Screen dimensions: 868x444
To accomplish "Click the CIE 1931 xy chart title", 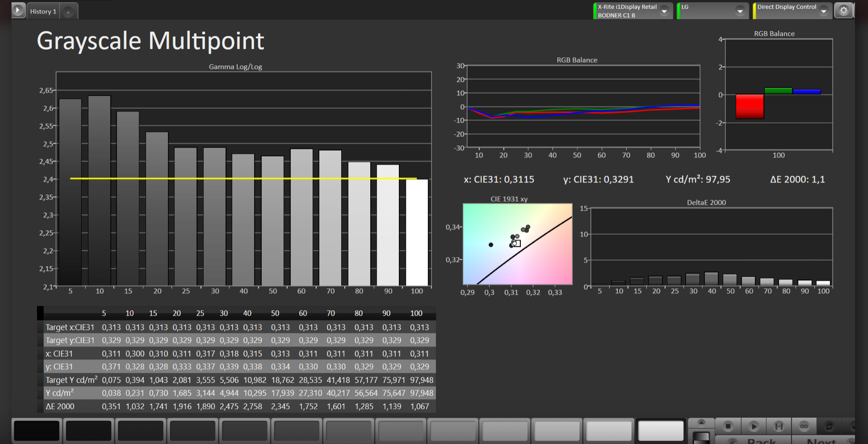I will point(509,199).
